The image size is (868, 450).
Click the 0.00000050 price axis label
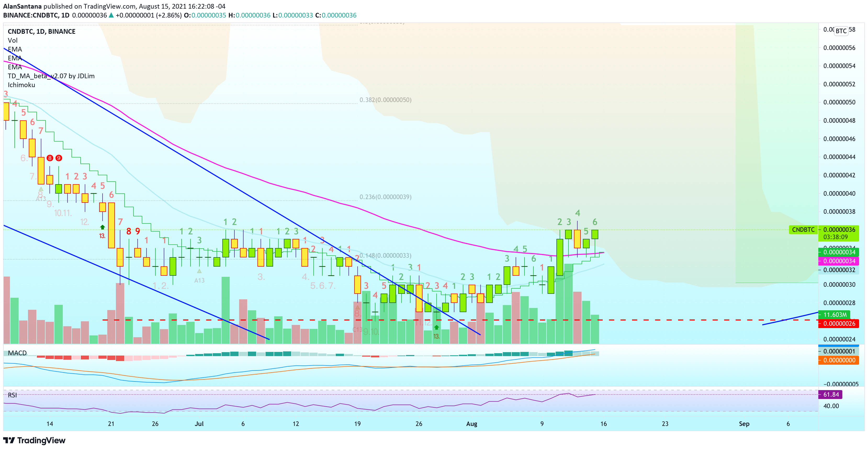point(839,102)
